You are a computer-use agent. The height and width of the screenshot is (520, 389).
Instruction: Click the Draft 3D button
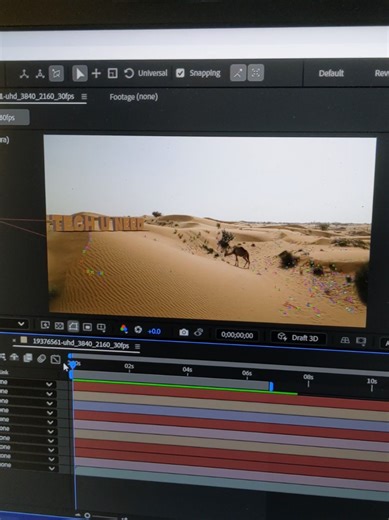click(298, 338)
